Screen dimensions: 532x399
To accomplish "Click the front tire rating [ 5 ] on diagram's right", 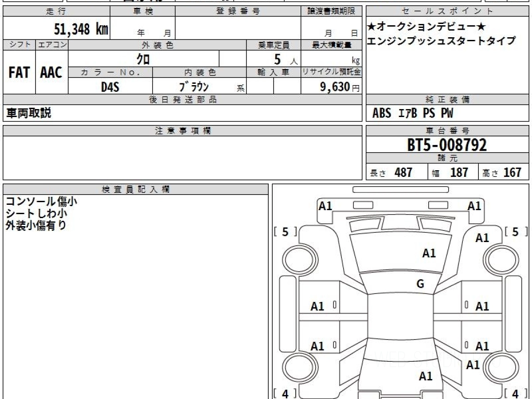I will pyautogui.click(x=515, y=231).
